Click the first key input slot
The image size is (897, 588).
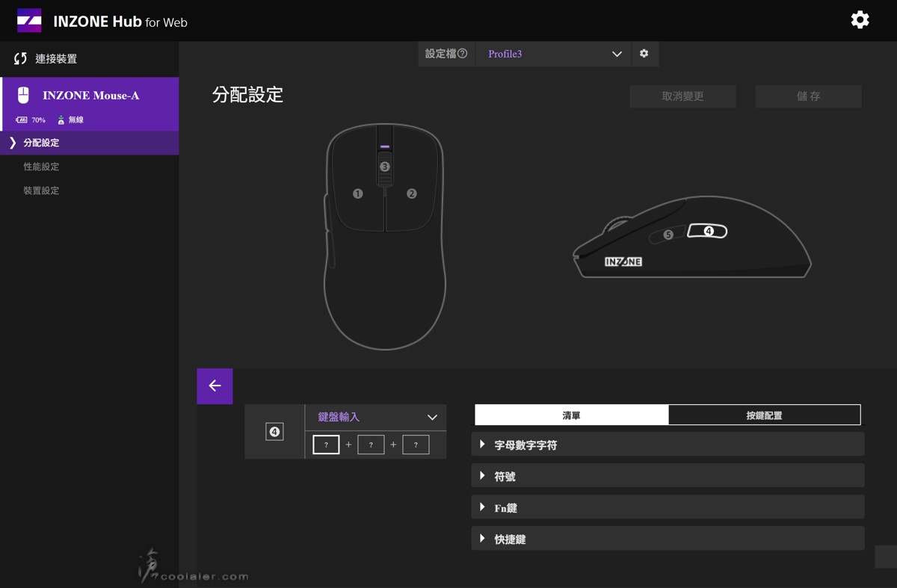(326, 445)
